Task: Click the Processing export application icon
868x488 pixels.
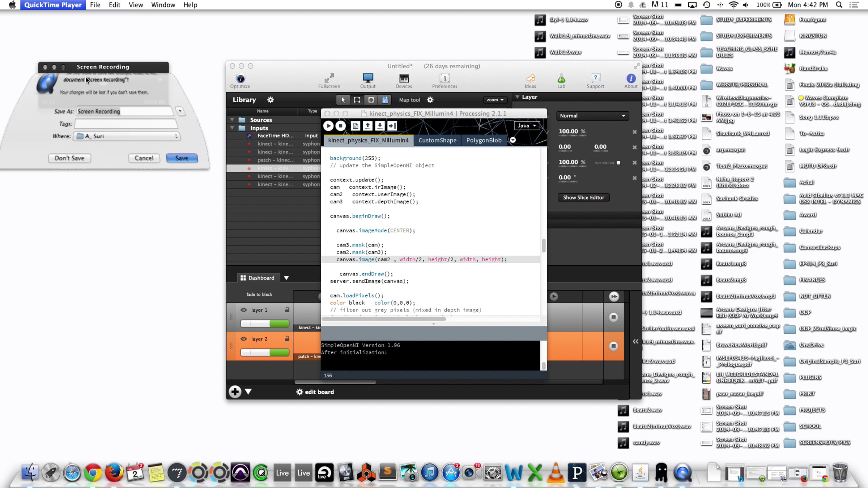Action: point(392,126)
